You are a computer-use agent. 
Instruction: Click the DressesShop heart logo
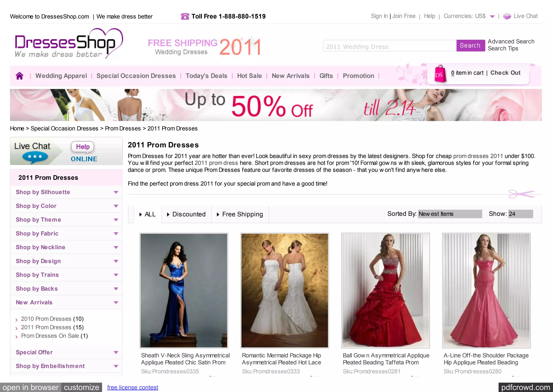pyautogui.click(x=69, y=43)
